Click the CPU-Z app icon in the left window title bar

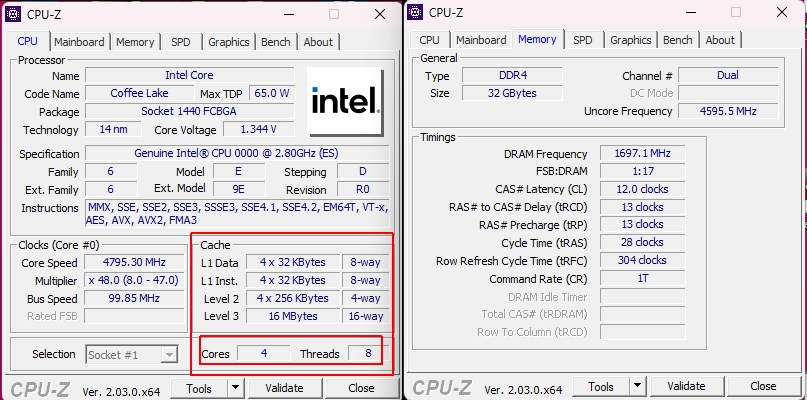coord(13,14)
